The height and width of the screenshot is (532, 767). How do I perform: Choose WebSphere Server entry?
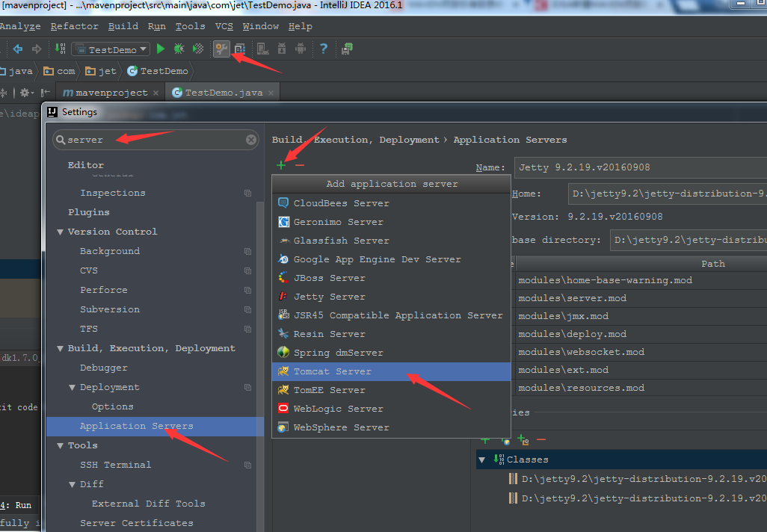coord(391,427)
